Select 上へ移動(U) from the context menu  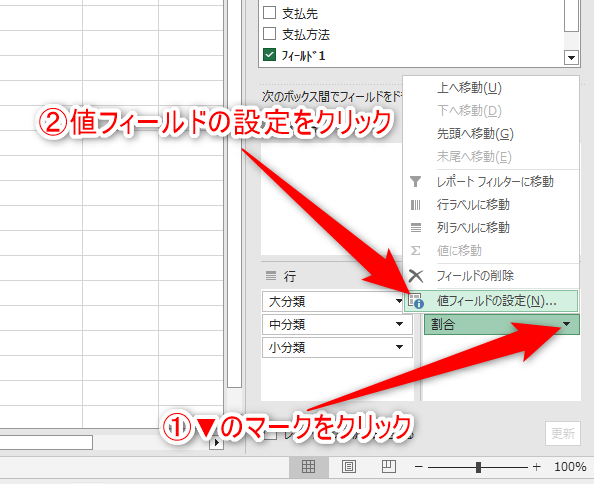[469, 88]
